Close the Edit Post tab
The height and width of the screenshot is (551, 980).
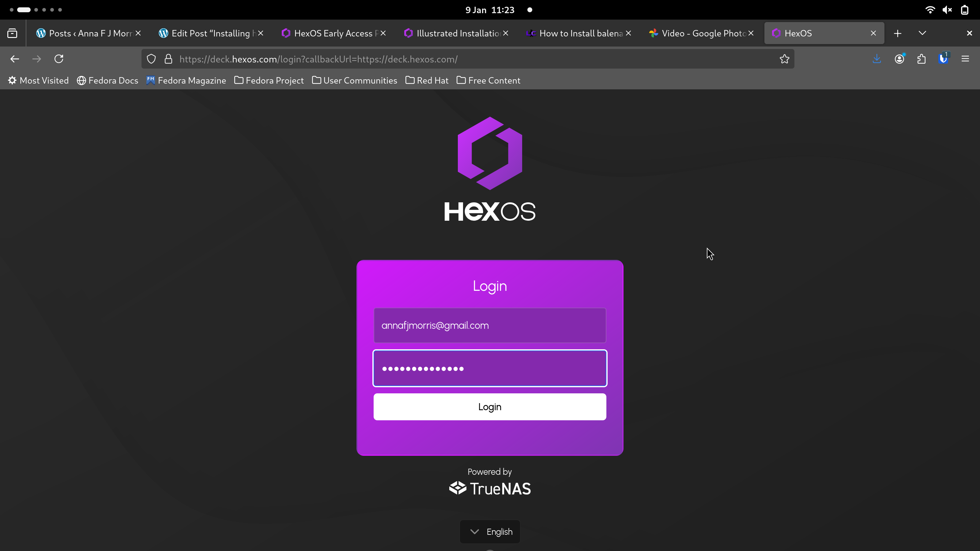(261, 33)
